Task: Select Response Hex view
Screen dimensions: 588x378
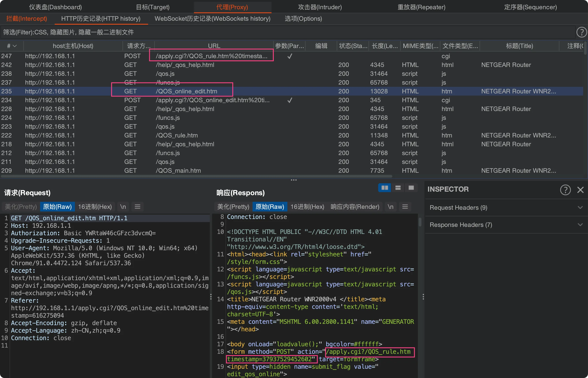Action: tap(307, 207)
